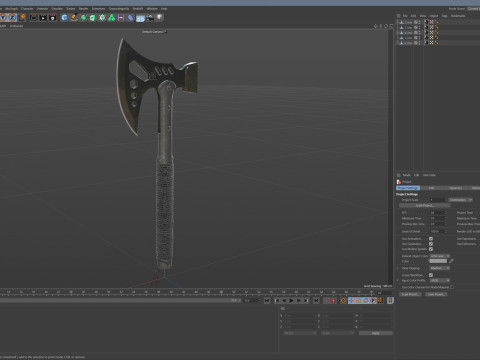Click the purple Bend deformer icon

(121, 17)
